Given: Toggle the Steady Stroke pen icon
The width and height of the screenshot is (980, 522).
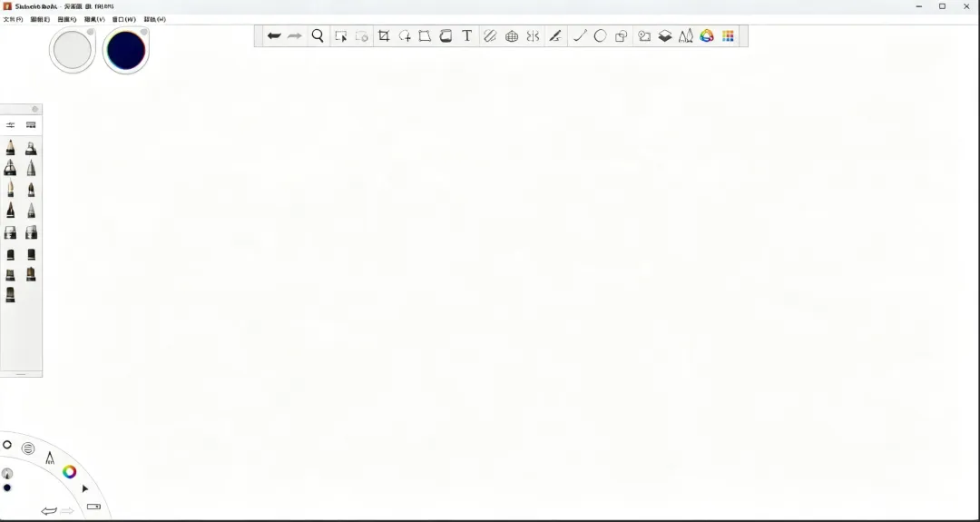Looking at the screenshot, I should coord(555,36).
